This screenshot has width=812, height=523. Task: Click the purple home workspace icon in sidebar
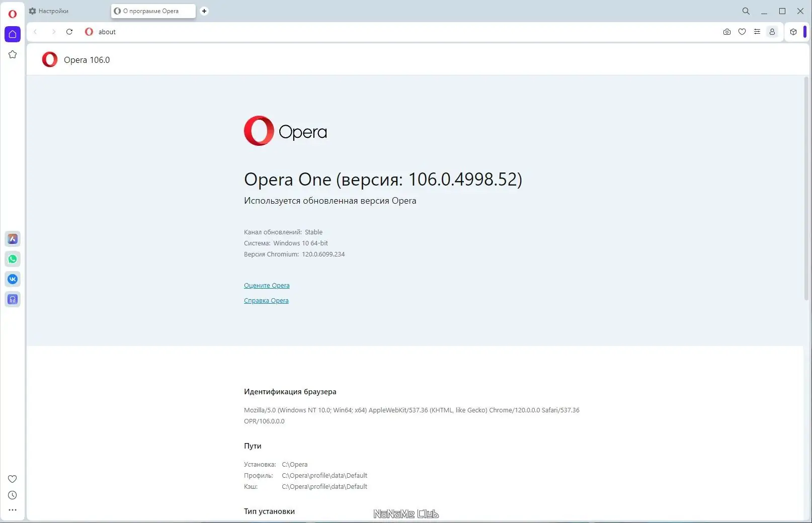coord(13,34)
